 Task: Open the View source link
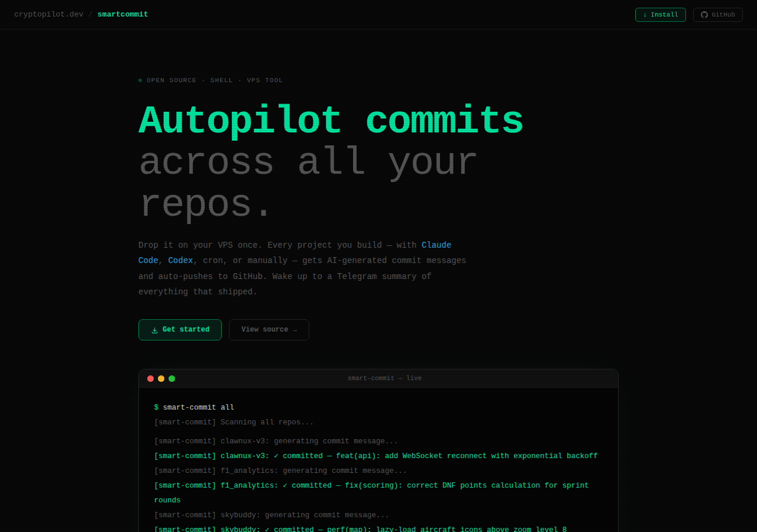(268, 329)
